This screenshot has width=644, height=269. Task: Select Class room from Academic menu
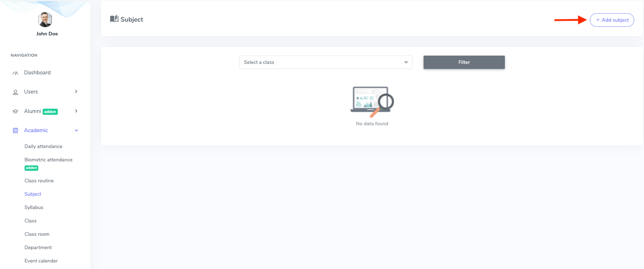(37, 234)
